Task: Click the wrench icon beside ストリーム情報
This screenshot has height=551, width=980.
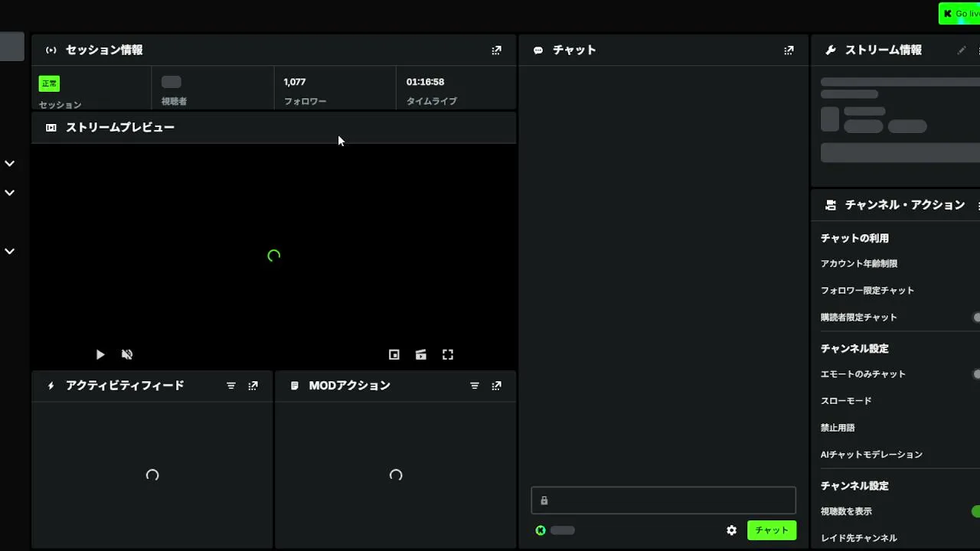Action: 831,51
